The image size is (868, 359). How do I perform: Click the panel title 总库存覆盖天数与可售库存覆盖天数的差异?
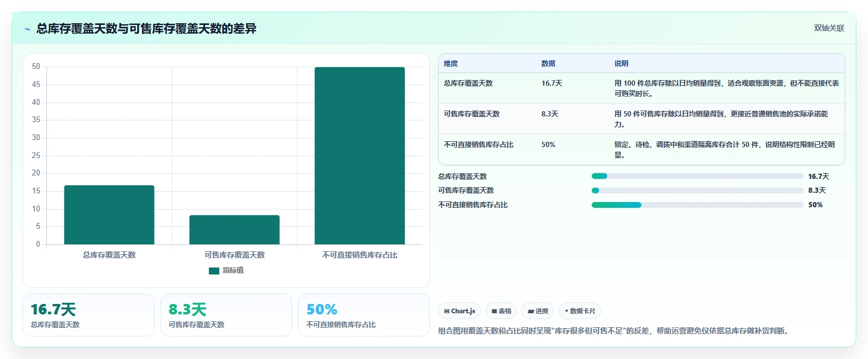tap(147, 28)
